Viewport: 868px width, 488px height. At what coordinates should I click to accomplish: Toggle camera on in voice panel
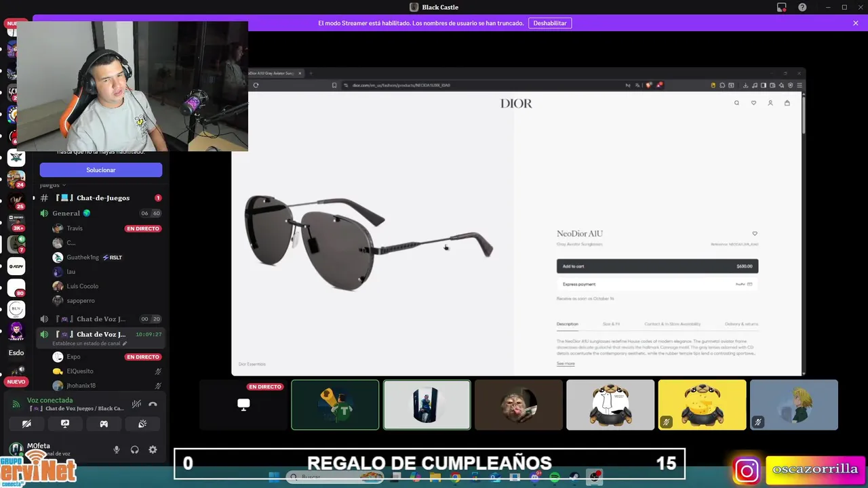(26, 424)
